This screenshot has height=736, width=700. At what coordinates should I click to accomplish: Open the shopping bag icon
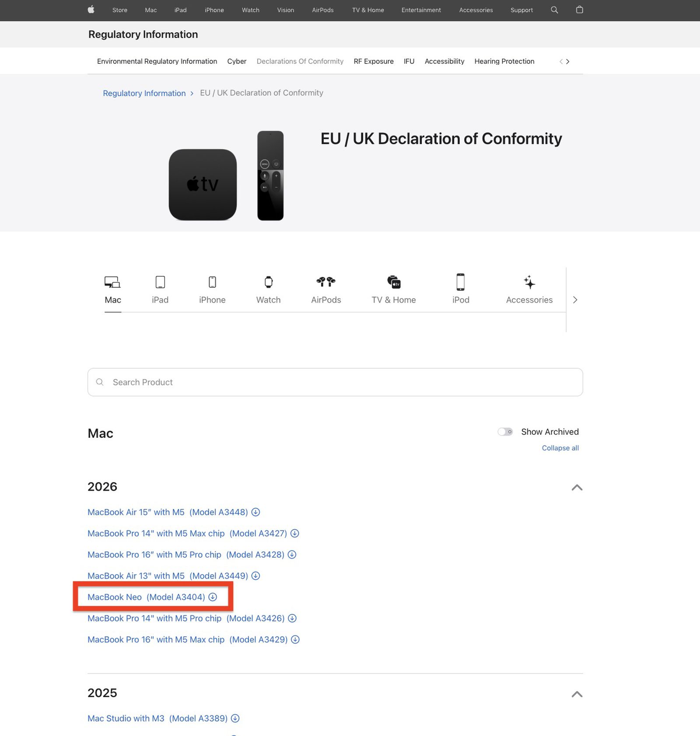click(579, 10)
